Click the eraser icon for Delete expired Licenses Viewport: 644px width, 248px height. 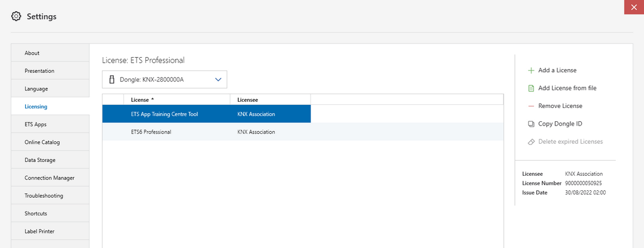pyautogui.click(x=531, y=142)
